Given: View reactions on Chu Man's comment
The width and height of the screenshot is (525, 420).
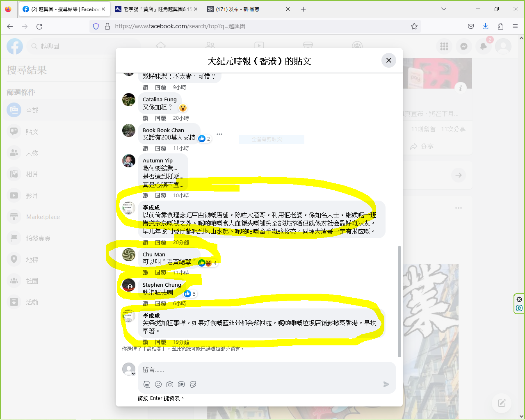Looking at the screenshot, I should point(207,263).
